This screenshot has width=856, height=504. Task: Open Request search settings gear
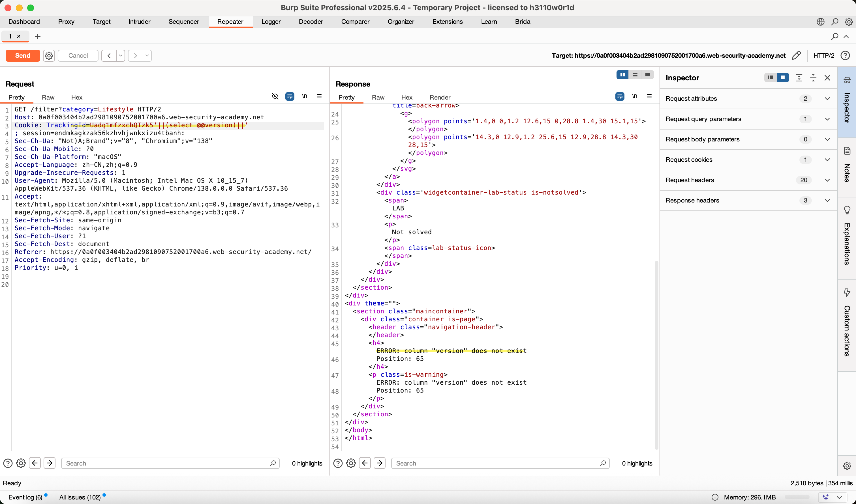click(21, 463)
